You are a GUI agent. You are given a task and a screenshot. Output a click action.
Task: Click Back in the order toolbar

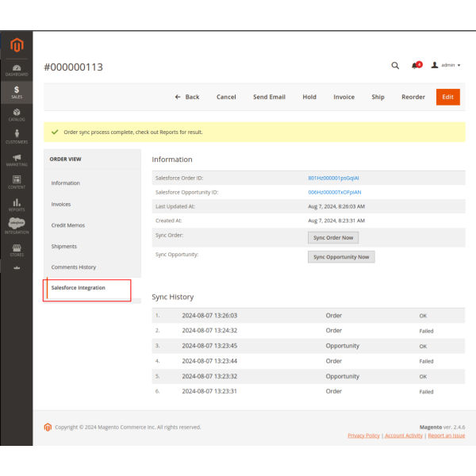pyautogui.click(x=187, y=97)
